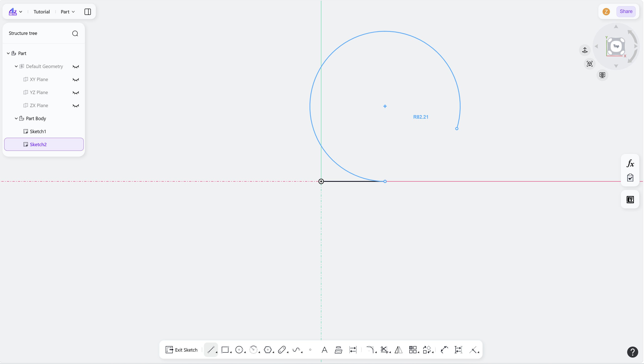Click the R82.21 radius dimension
The width and height of the screenshot is (644, 364).
point(420,117)
